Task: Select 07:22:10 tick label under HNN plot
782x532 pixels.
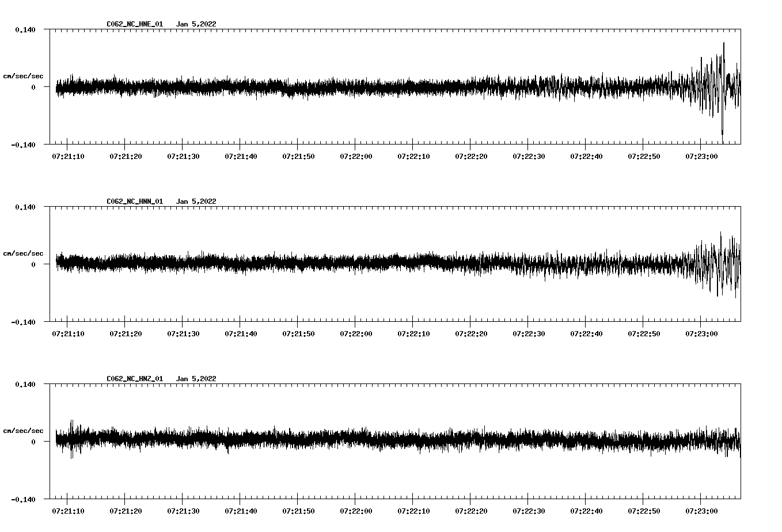Action: [x=413, y=333]
